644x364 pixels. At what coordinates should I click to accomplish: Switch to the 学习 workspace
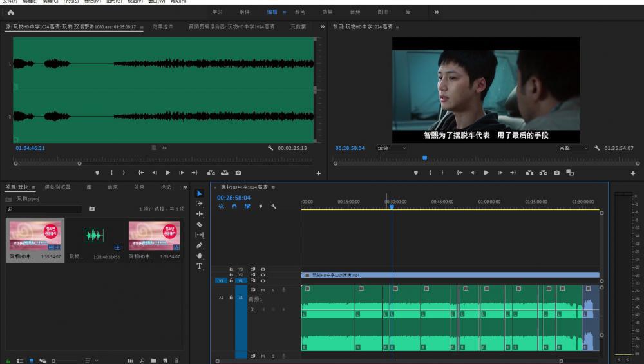tap(217, 12)
